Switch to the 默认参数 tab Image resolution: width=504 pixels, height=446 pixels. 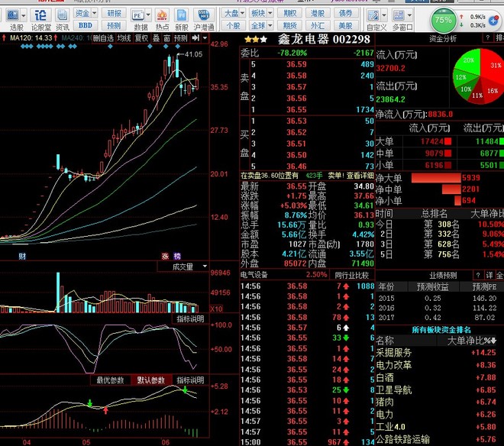pos(151,380)
